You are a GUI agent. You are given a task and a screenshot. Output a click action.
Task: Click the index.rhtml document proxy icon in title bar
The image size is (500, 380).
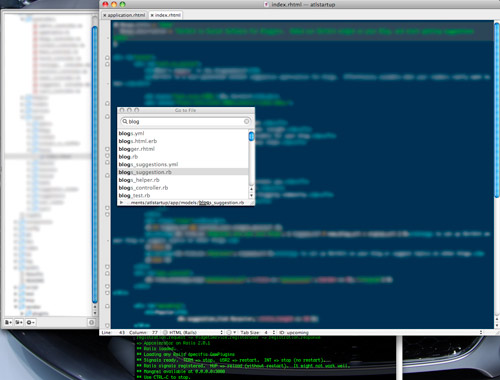266,4
